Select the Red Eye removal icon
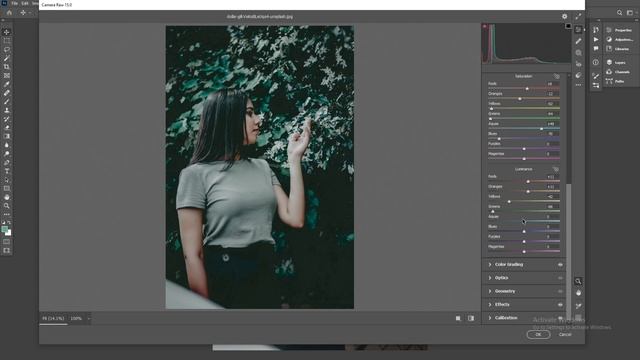This screenshot has width=640, height=360. pyautogui.click(x=578, y=64)
